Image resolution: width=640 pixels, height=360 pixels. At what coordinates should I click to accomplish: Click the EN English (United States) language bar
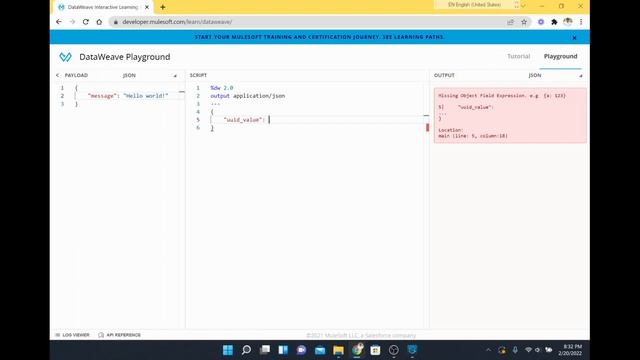[474, 5]
